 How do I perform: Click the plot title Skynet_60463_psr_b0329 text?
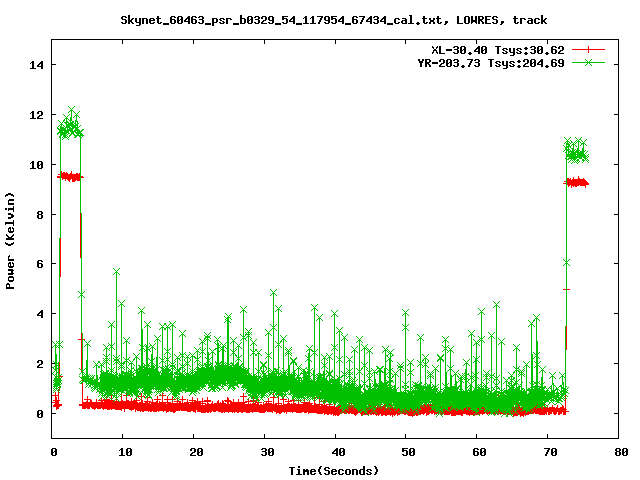333,20
